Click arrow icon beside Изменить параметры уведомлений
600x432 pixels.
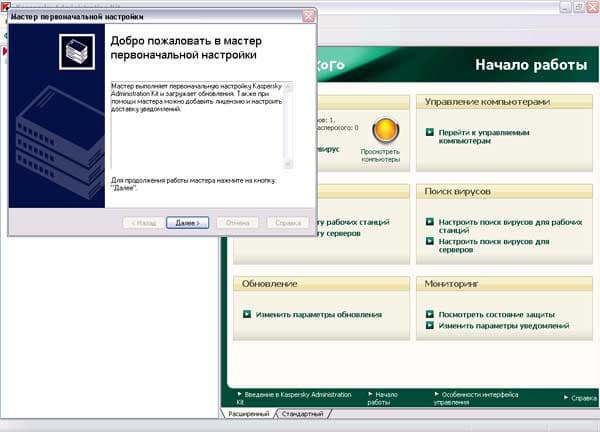point(430,325)
